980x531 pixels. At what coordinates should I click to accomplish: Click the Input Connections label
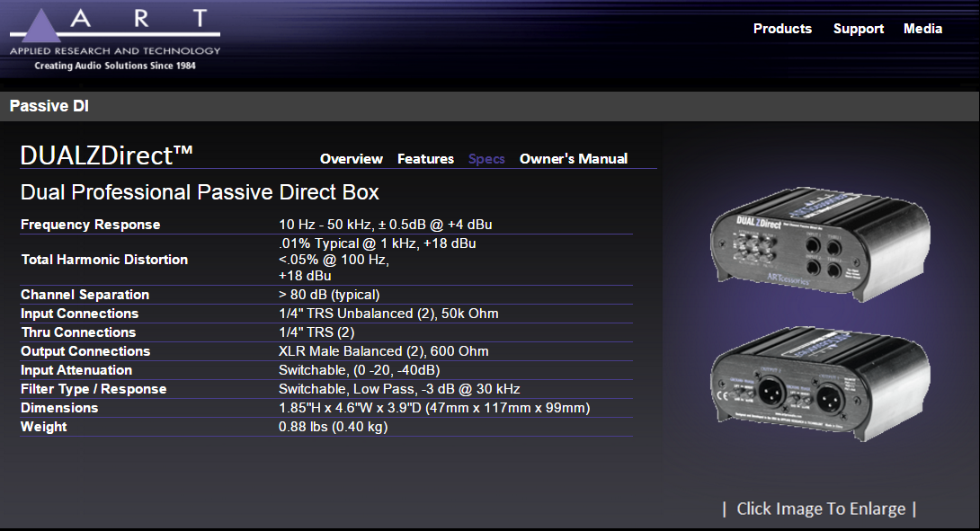tap(79, 313)
